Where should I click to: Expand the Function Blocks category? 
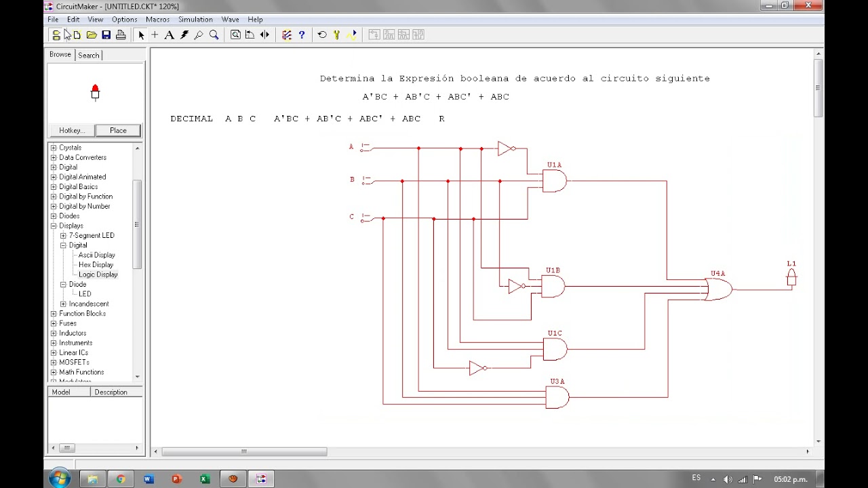54,314
